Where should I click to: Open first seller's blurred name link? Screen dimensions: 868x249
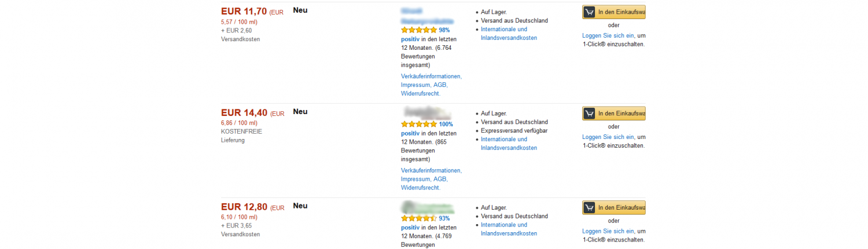(x=427, y=16)
